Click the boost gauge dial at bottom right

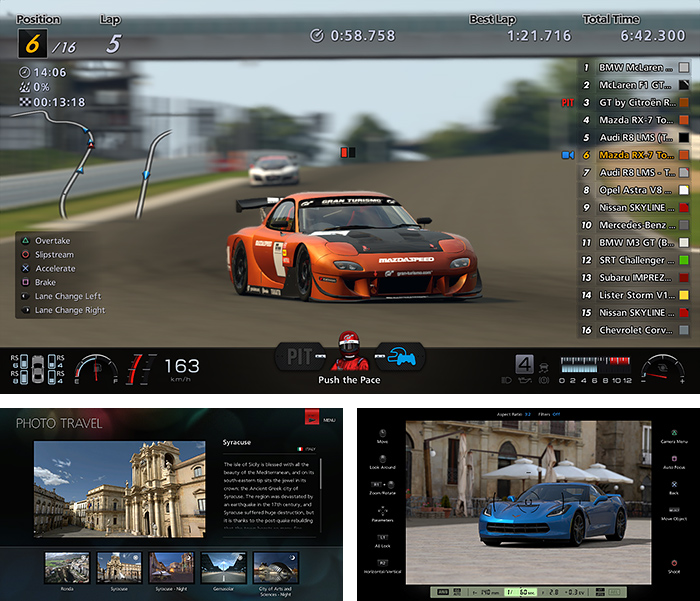(x=663, y=369)
